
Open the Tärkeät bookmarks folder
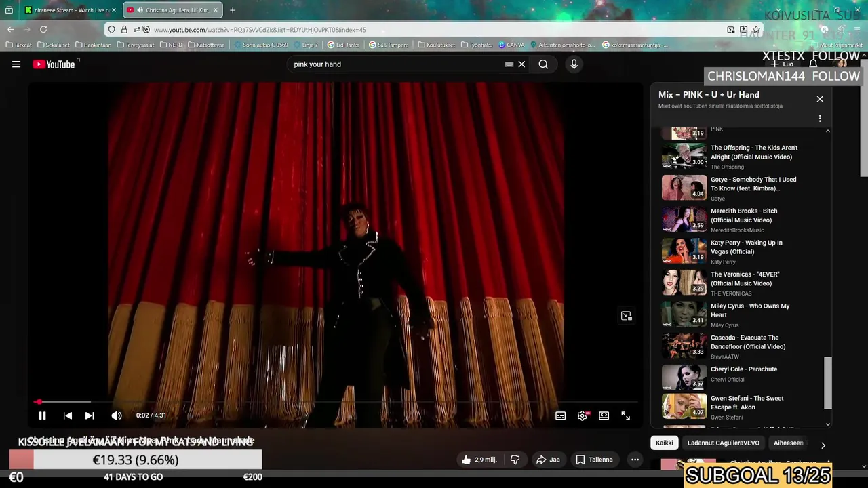(19, 45)
